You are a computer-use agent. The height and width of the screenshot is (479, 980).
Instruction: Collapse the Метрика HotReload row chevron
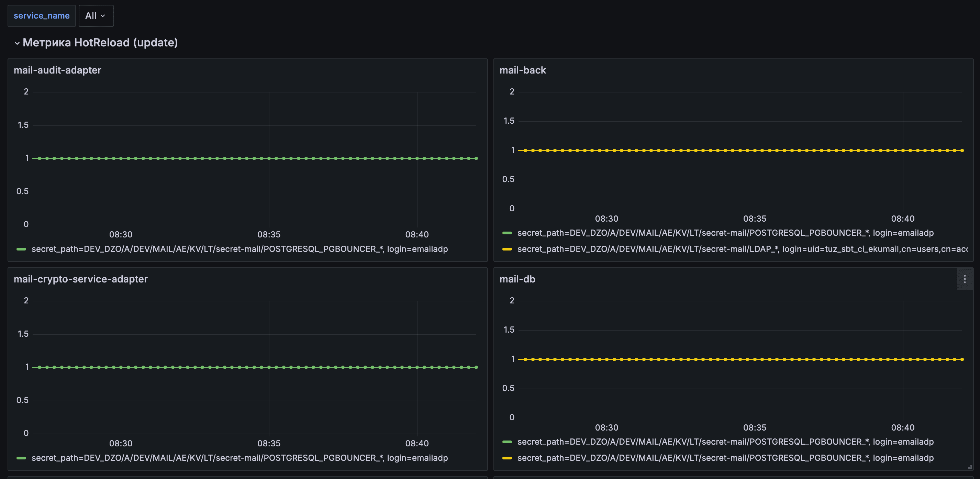pyautogui.click(x=17, y=43)
